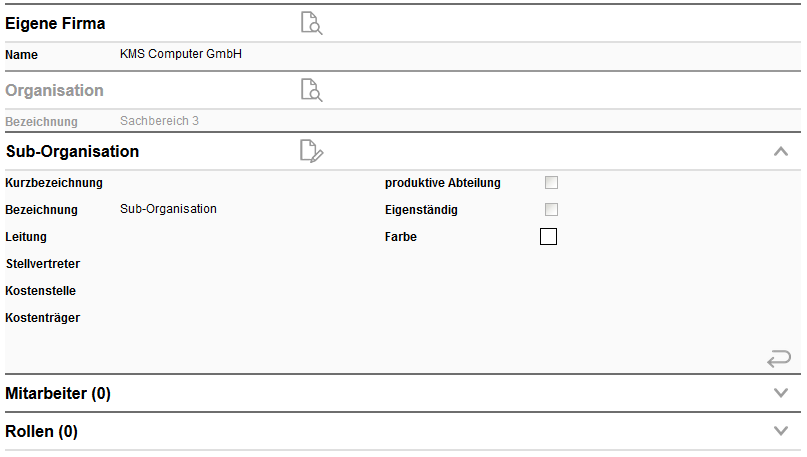The width and height of the screenshot is (807, 457).
Task: Click the Sub-Organisation section title
Action: point(72,152)
